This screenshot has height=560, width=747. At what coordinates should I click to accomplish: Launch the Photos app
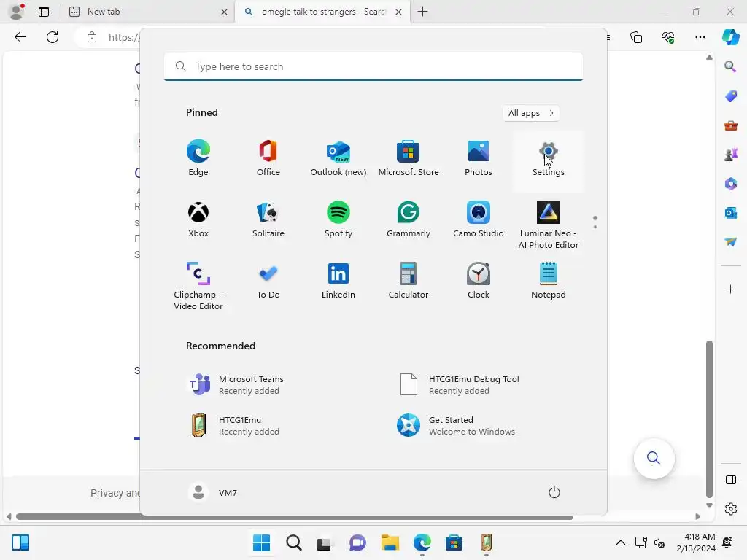coord(479,159)
